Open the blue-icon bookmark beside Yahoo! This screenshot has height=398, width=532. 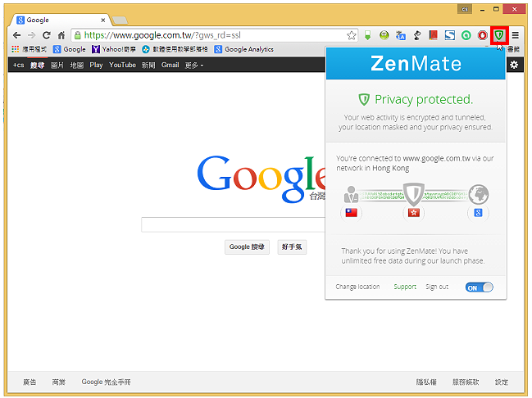[x=175, y=49]
